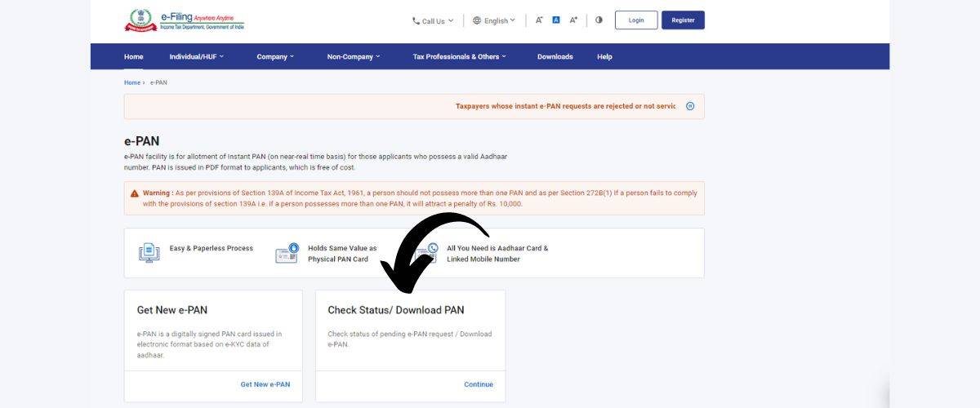Reset to default font size A icon

pyautogui.click(x=556, y=20)
